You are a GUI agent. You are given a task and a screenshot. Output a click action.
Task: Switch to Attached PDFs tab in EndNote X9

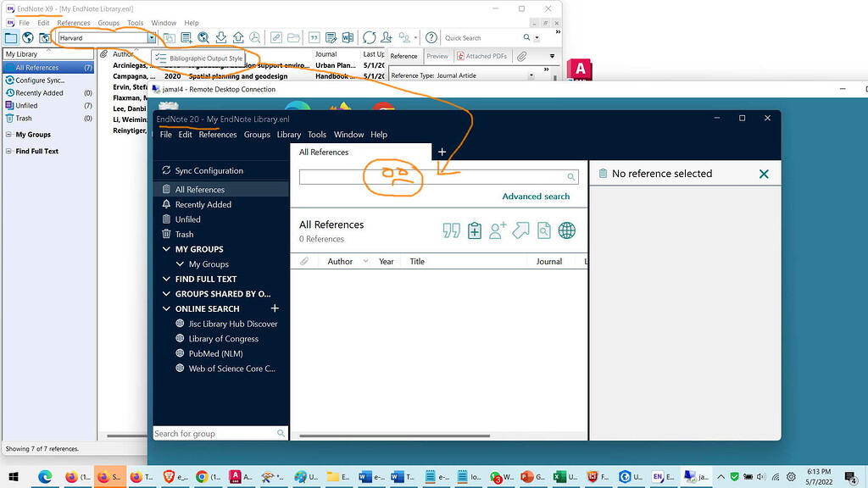click(481, 56)
